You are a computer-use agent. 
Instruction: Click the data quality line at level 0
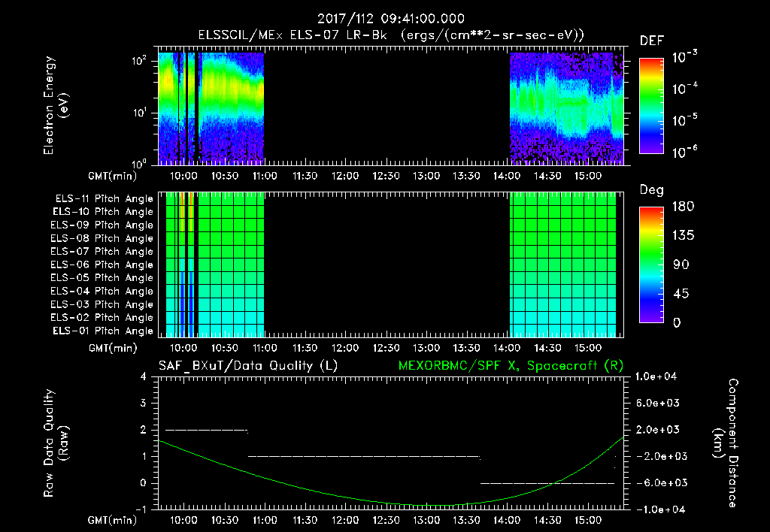[x=547, y=483]
